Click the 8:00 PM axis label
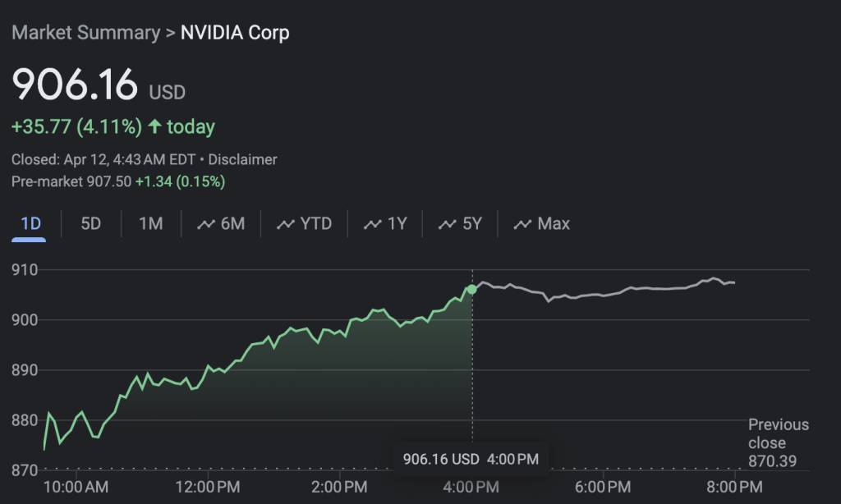Screen dimensions: 841x504 pos(733,488)
